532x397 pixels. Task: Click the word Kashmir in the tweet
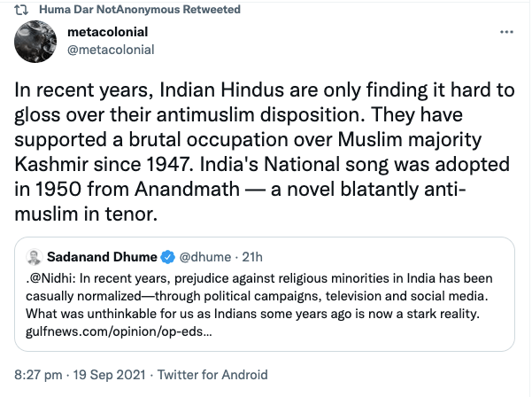pyautogui.click(x=53, y=168)
